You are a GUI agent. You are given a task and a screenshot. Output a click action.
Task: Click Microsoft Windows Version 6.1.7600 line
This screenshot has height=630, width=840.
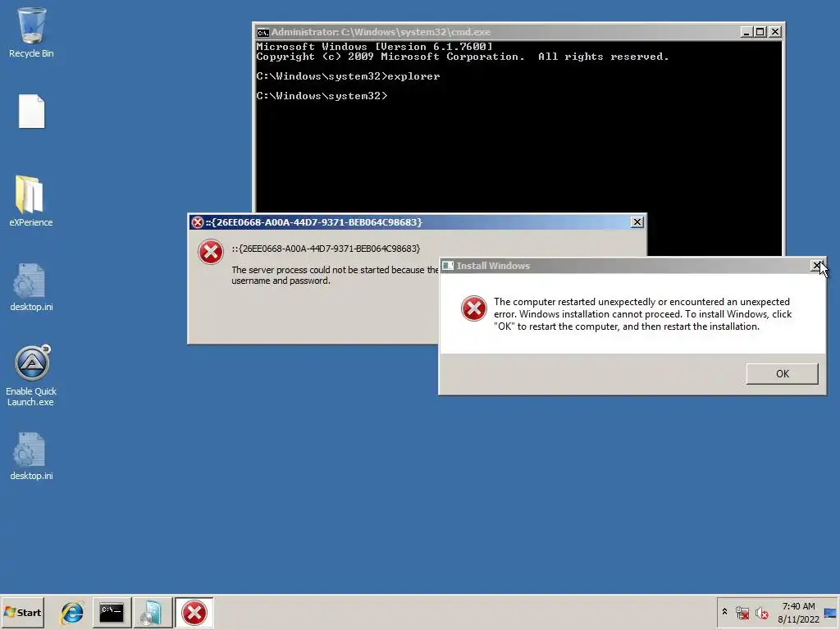[x=374, y=47]
